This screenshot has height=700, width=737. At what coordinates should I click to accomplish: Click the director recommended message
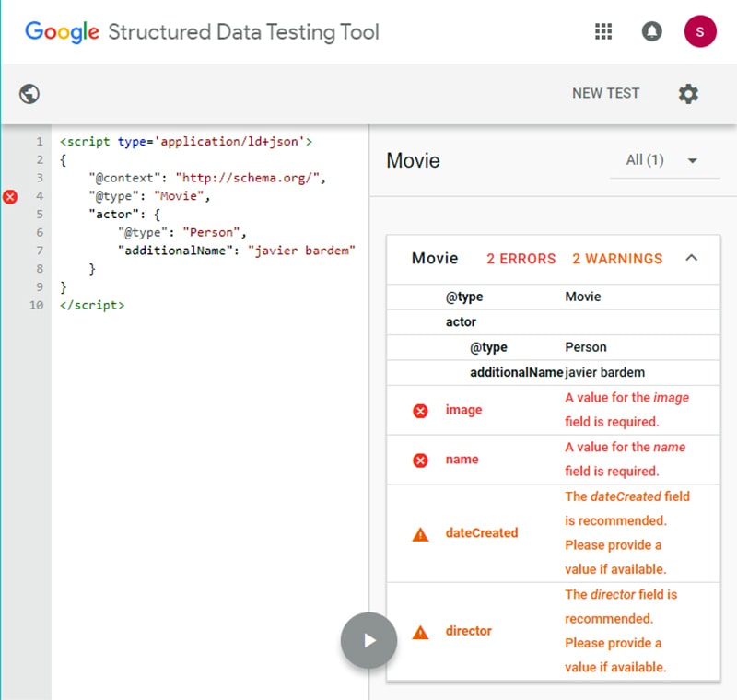point(621,631)
